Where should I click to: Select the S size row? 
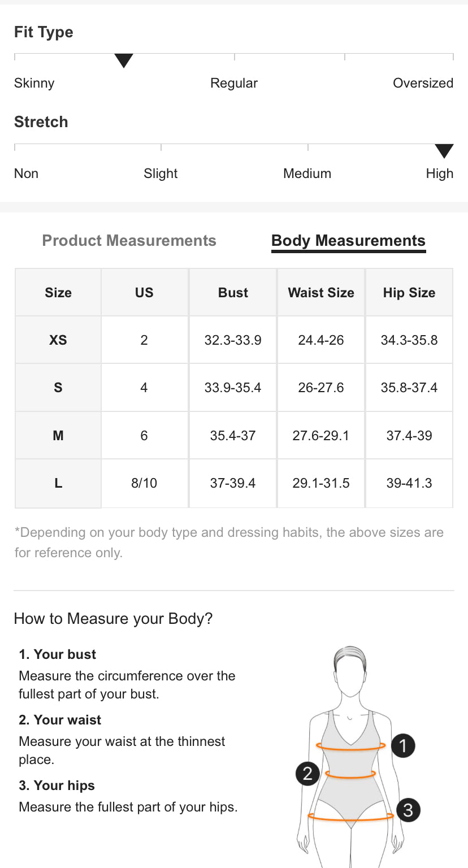click(x=58, y=388)
